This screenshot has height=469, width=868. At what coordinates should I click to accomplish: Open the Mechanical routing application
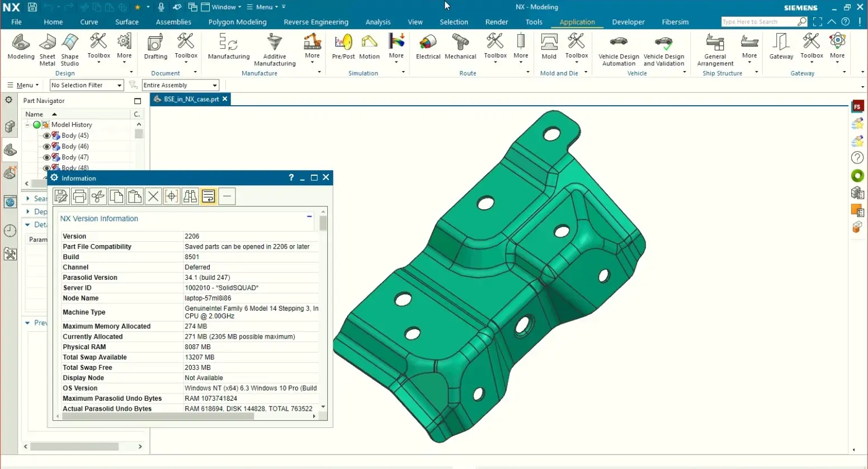pos(460,46)
